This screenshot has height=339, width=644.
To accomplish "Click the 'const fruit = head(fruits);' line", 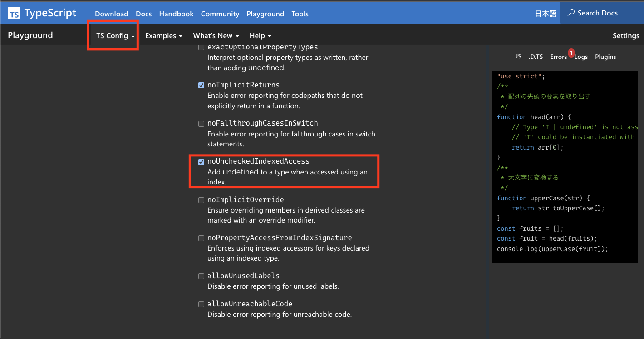I will click(x=547, y=238).
